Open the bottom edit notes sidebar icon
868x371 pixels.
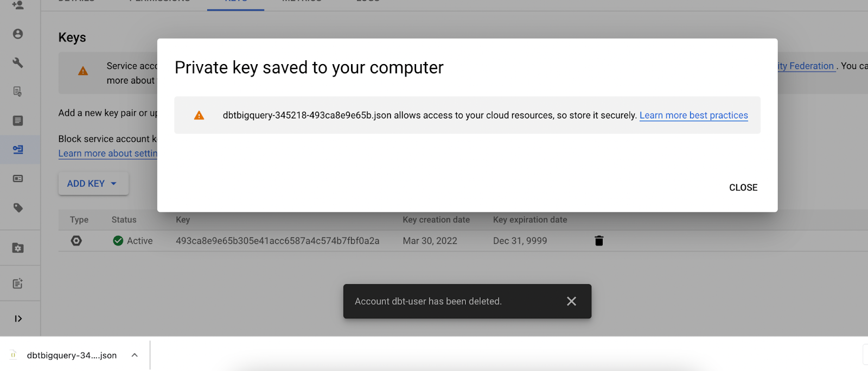point(18,284)
